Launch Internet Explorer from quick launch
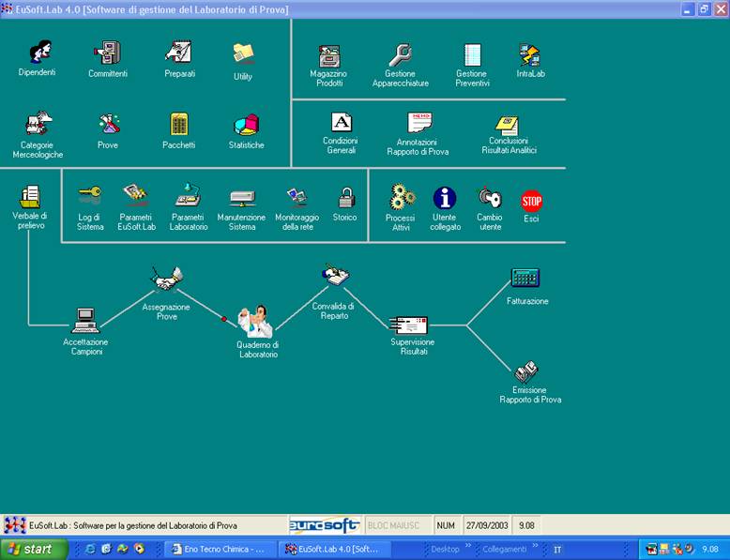This screenshot has height=560, width=730. pyautogui.click(x=90, y=550)
